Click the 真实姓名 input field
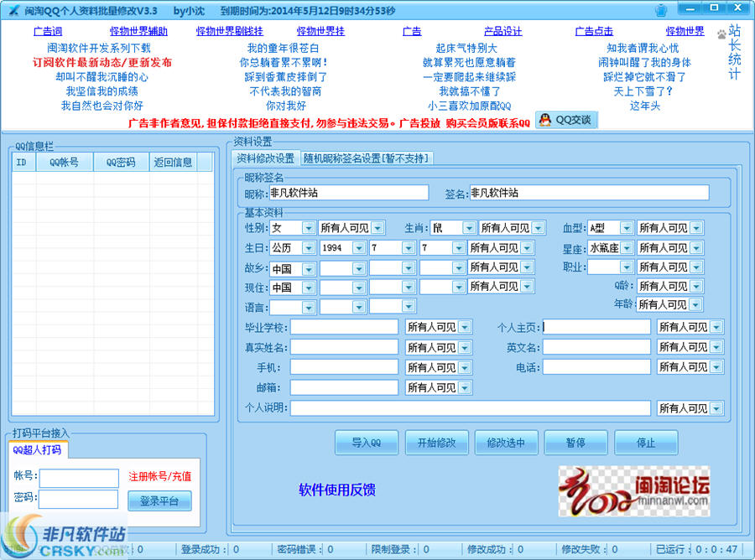The image size is (755, 560). pyautogui.click(x=344, y=347)
